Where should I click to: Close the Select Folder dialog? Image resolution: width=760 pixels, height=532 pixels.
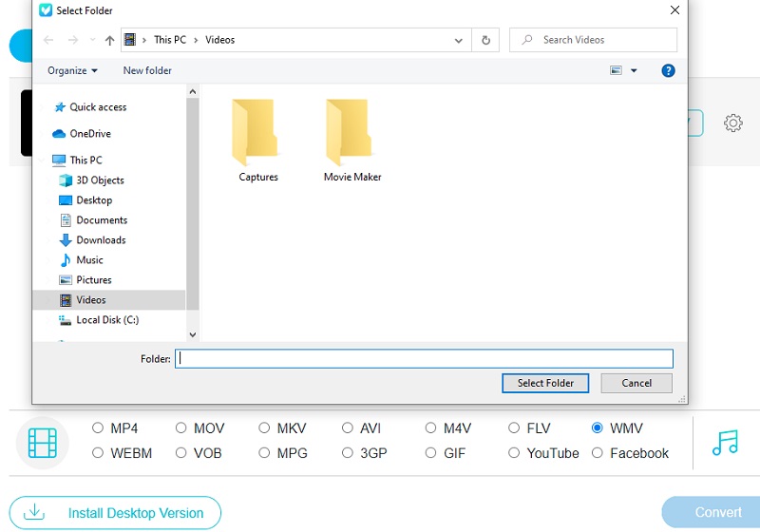click(674, 10)
